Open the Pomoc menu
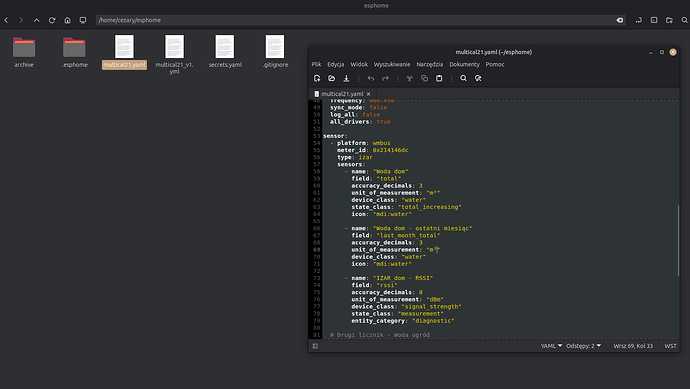690x389 pixels. [x=495, y=64]
